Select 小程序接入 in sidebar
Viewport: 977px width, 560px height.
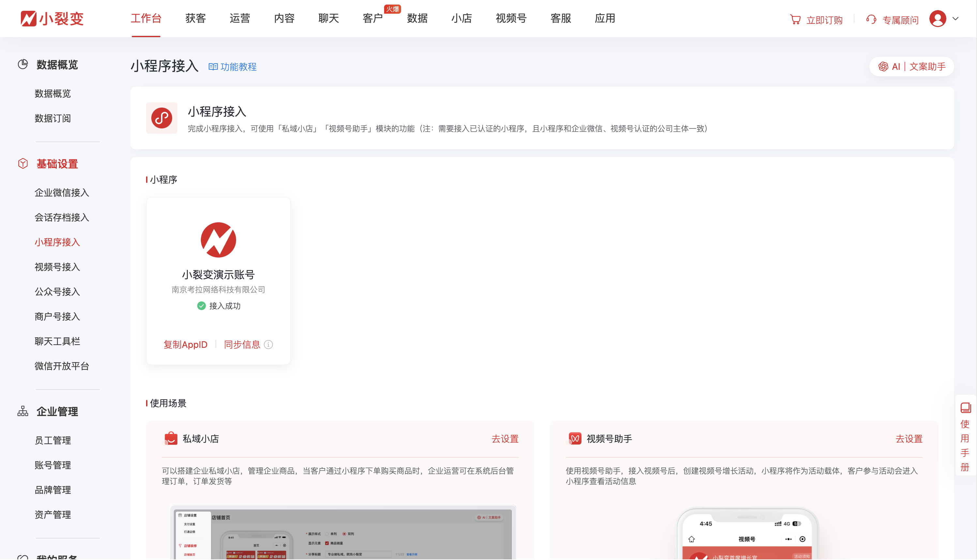(57, 242)
